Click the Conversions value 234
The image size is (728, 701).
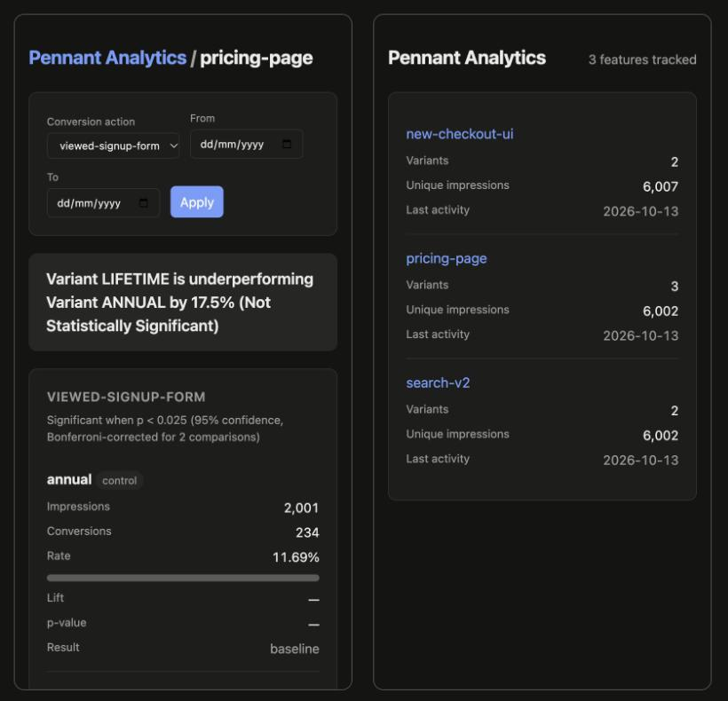coord(307,532)
